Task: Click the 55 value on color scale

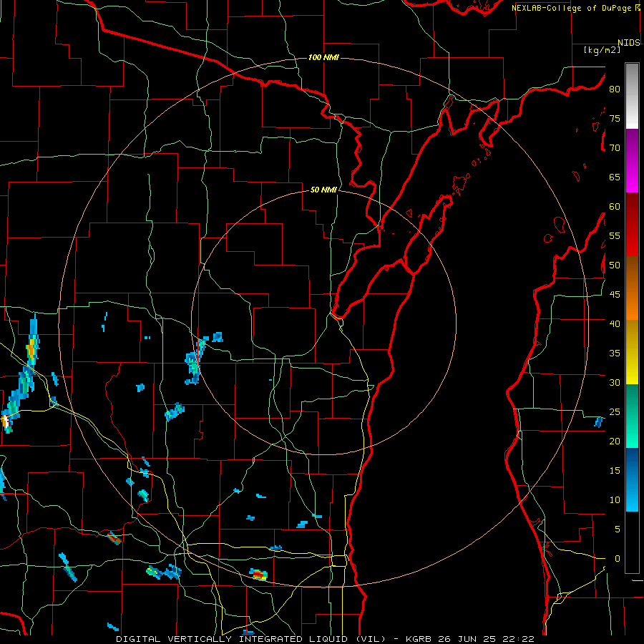Action: pos(615,235)
